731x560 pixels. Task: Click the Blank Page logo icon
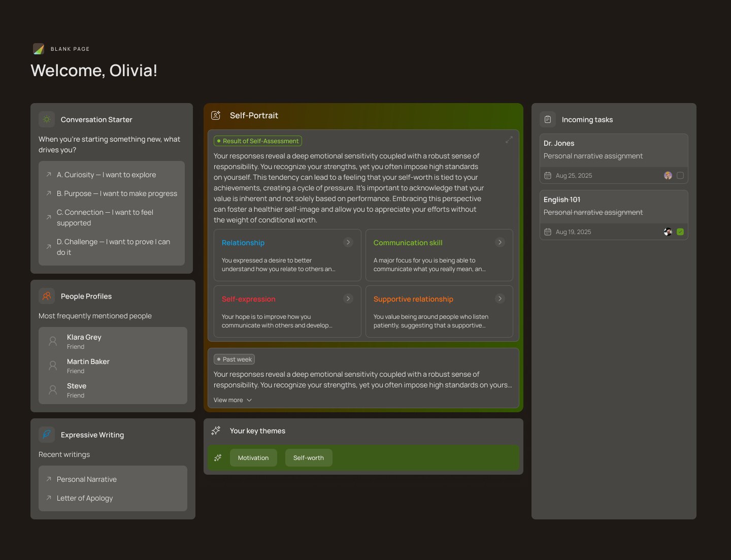39,49
